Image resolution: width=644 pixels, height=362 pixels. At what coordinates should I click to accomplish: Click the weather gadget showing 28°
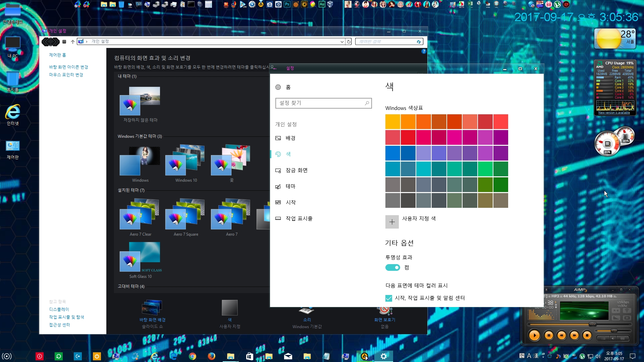(615, 39)
